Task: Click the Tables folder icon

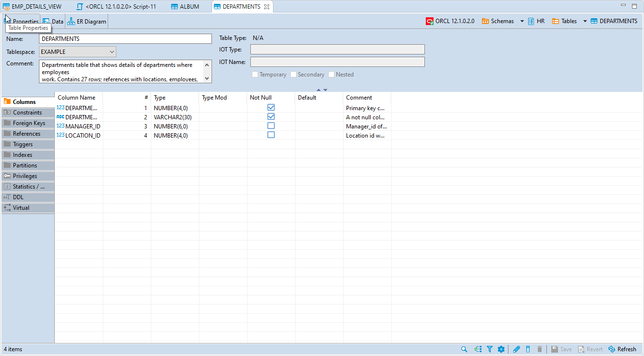Action: [554, 21]
